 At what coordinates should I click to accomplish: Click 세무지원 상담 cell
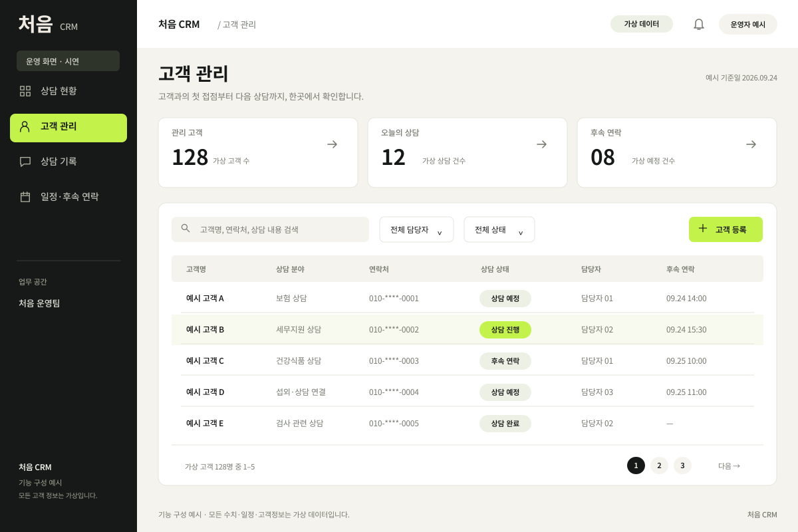(299, 330)
